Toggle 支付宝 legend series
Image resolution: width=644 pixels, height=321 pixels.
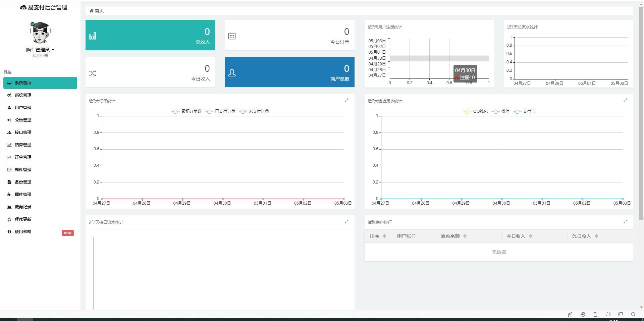[x=524, y=111]
